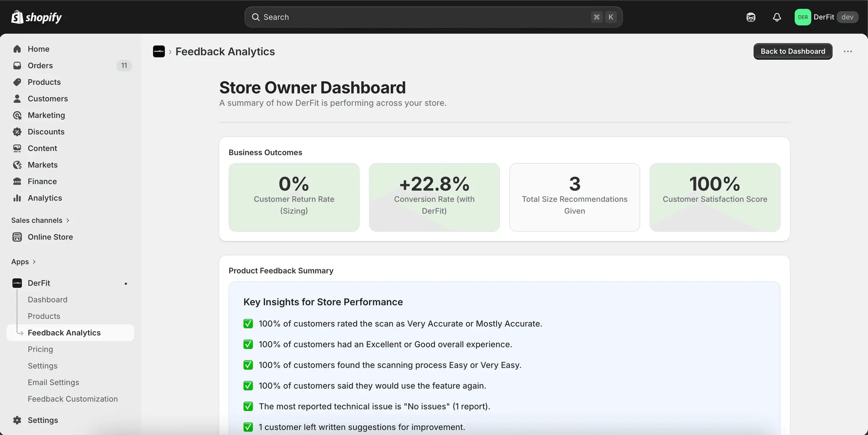Click the Feedback Analytics page title

(225, 51)
